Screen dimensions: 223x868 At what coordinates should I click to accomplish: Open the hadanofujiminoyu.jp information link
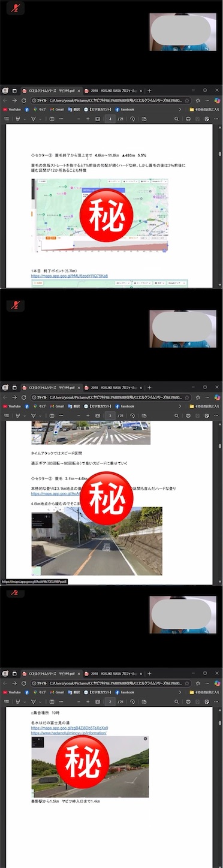tap(69, 733)
